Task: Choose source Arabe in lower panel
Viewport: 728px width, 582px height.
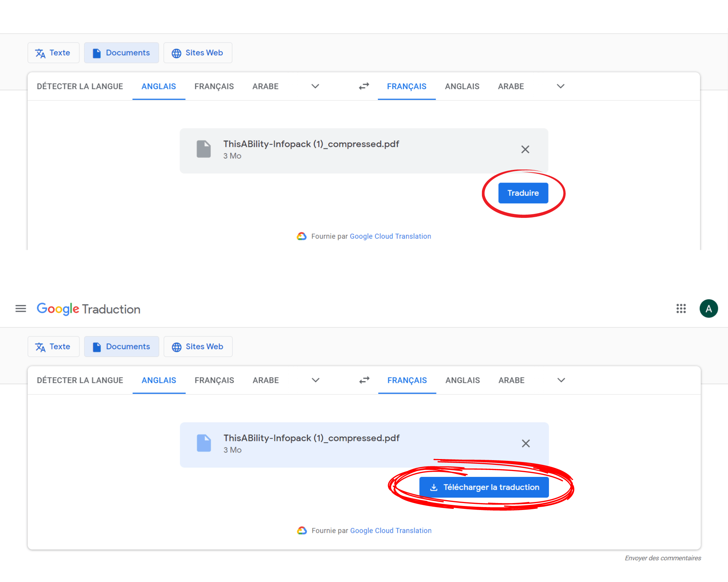Action: (266, 380)
